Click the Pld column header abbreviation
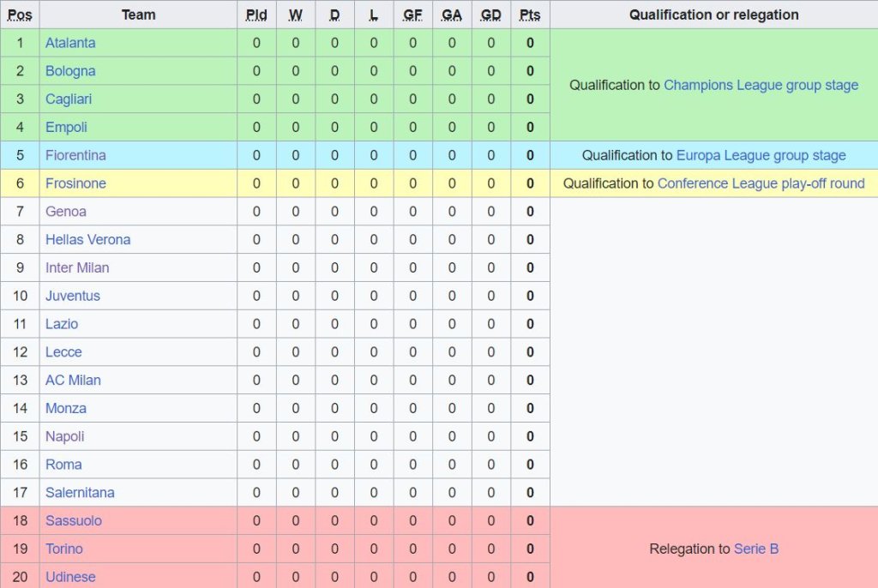Image resolution: width=878 pixels, height=588 pixels. click(x=256, y=15)
